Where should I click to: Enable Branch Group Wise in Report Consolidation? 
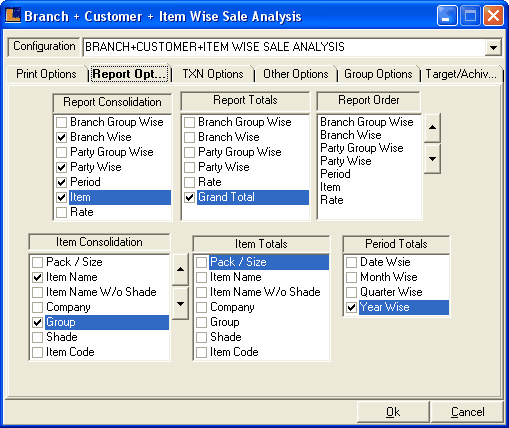point(61,122)
